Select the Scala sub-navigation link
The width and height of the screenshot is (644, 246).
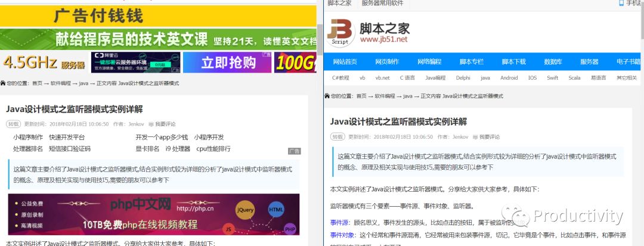point(575,78)
